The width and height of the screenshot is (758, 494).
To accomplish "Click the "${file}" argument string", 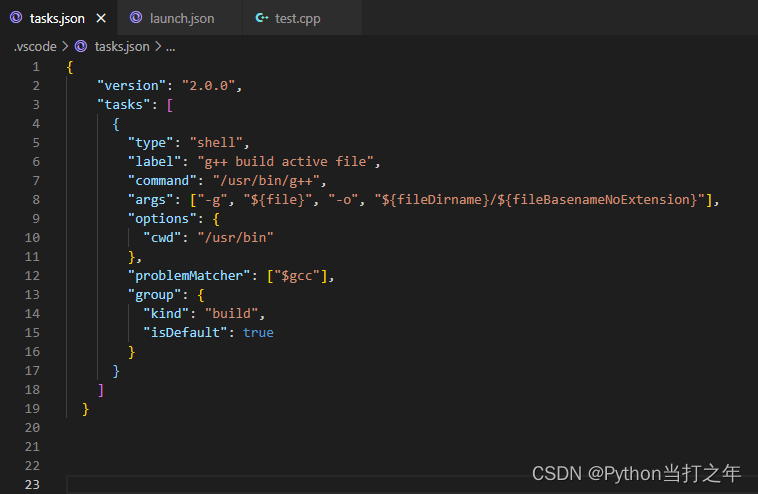I will coord(277,200).
